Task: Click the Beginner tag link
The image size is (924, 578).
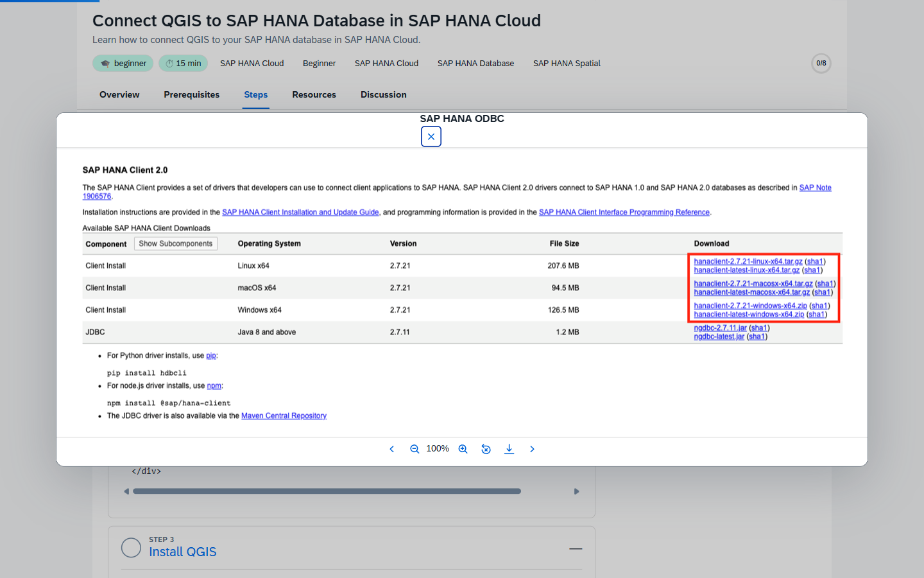Action: point(319,63)
